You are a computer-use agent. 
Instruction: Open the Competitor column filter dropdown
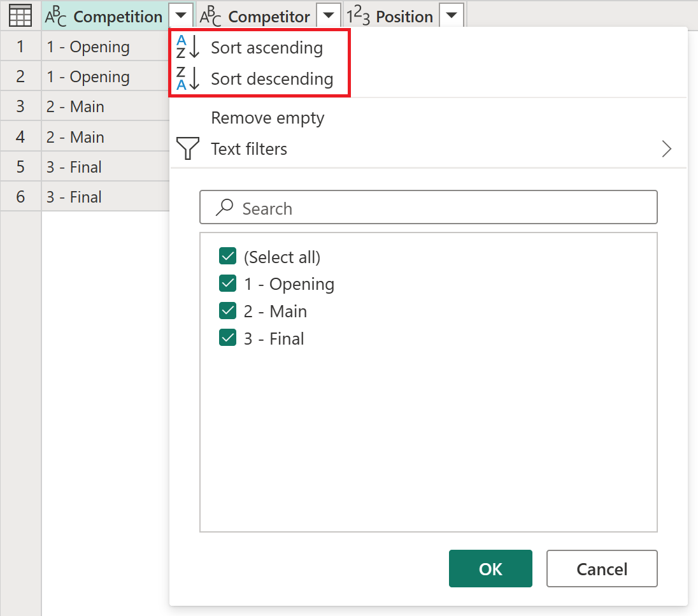327,15
